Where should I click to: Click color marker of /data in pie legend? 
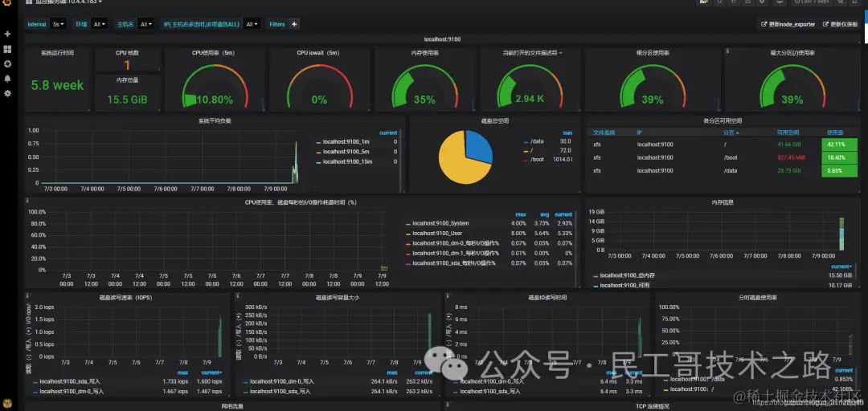click(526, 141)
